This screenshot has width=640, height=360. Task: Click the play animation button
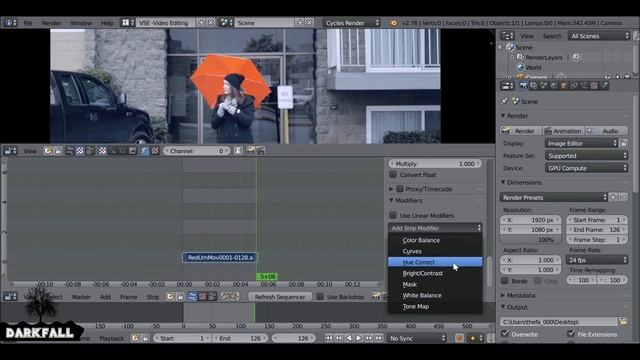click(x=359, y=338)
